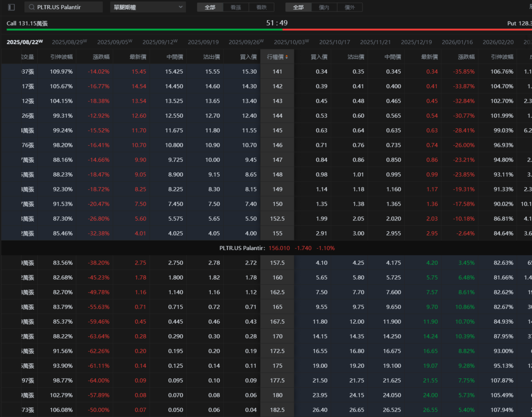Show only 價內 in-the-money options

tap(324, 7)
